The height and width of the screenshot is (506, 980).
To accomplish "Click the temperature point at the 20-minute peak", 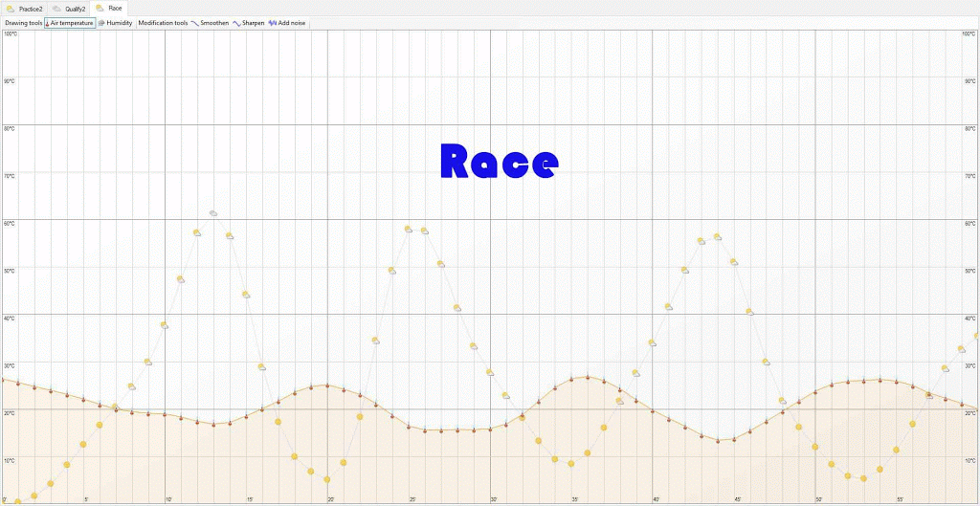I will click(x=327, y=385).
